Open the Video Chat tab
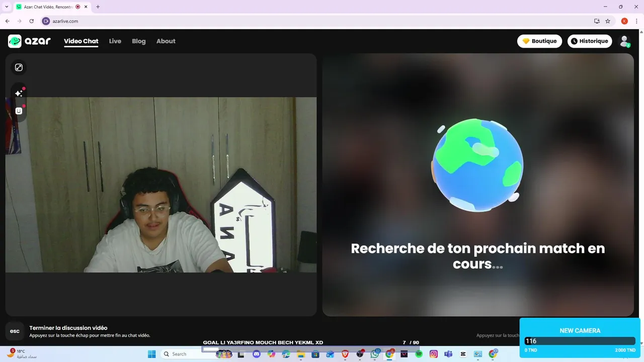Screen dimensions: 644x362 point(81,41)
